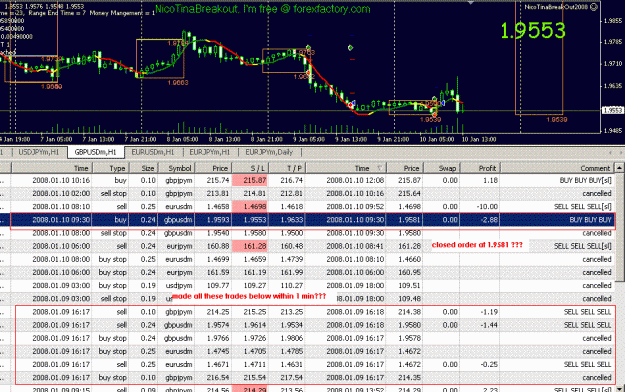Click the chart tabs scroll-right arrow
The width and height of the screenshot is (625, 392).
[x=621, y=152]
